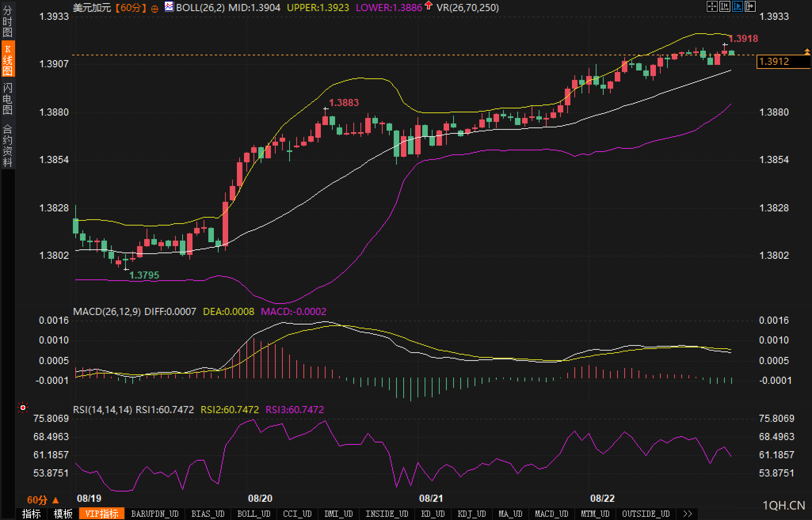
Task: Select the K线图 sidebar tab
Action: click(8, 59)
